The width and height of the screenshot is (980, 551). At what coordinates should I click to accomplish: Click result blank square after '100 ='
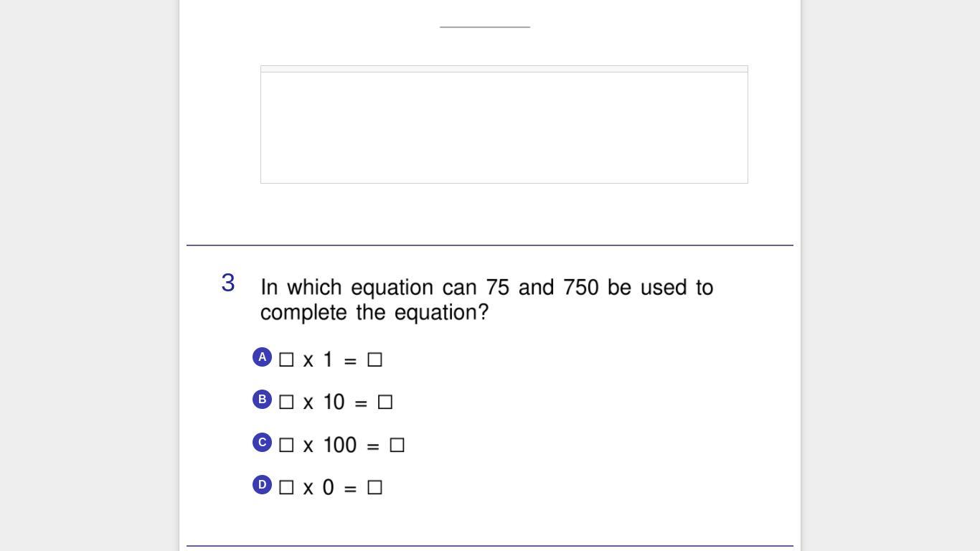397,445
